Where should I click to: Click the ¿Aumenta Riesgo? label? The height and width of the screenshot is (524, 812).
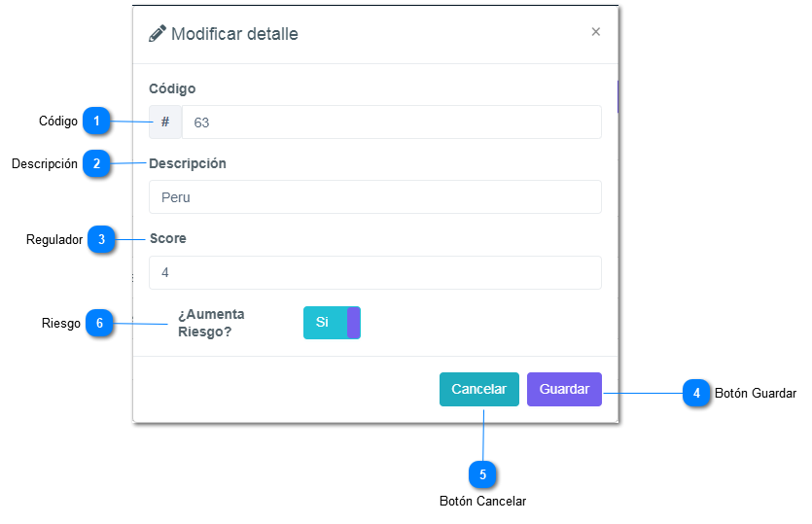coord(211,323)
